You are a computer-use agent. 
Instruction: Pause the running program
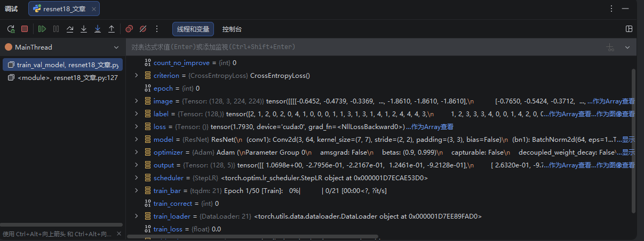[56, 29]
